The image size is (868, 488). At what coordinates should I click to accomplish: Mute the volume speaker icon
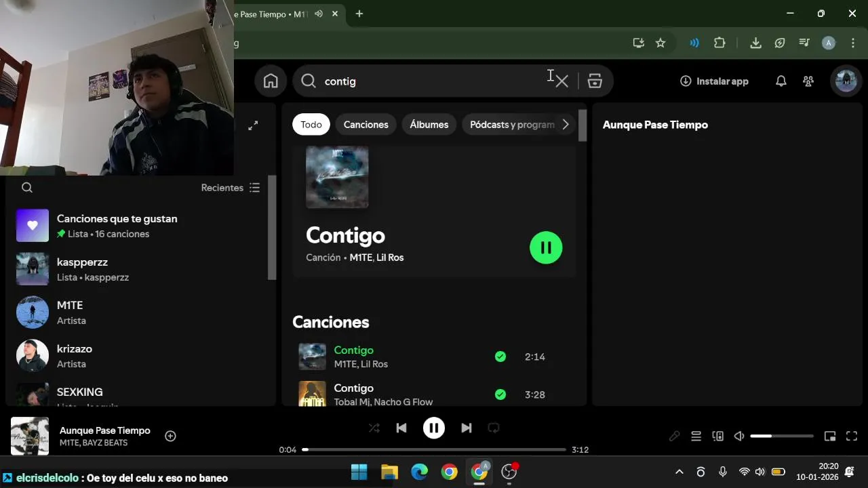click(740, 436)
